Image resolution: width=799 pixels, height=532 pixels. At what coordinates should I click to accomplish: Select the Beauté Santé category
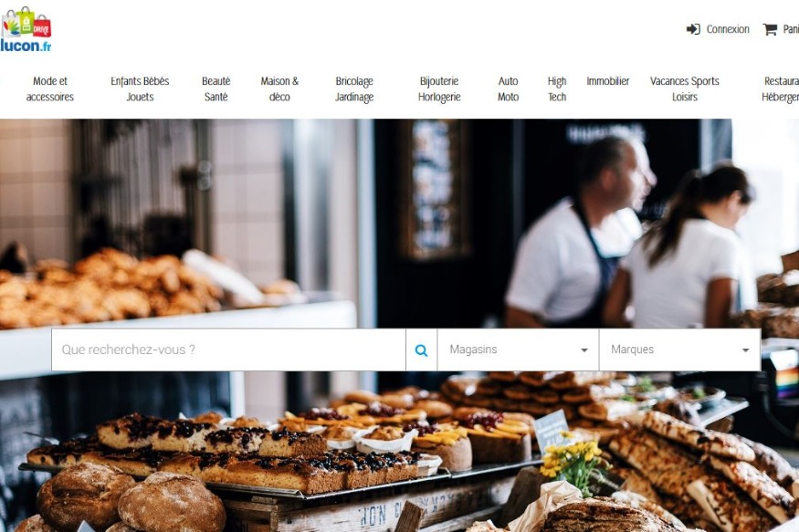pyautogui.click(x=216, y=89)
